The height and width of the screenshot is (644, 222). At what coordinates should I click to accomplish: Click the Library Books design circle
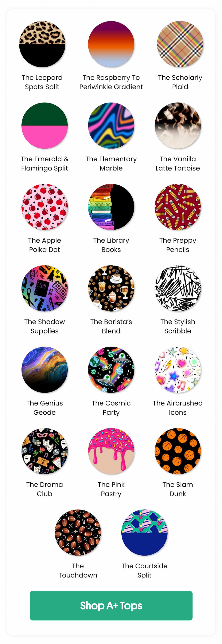(111, 207)
